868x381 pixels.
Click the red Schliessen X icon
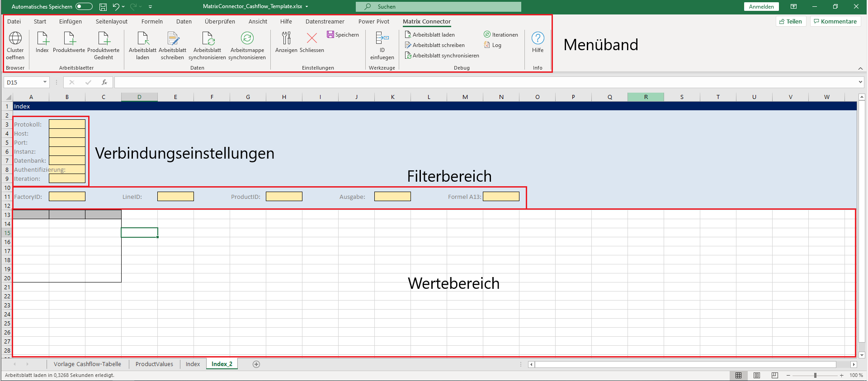[x=311, y=39]
